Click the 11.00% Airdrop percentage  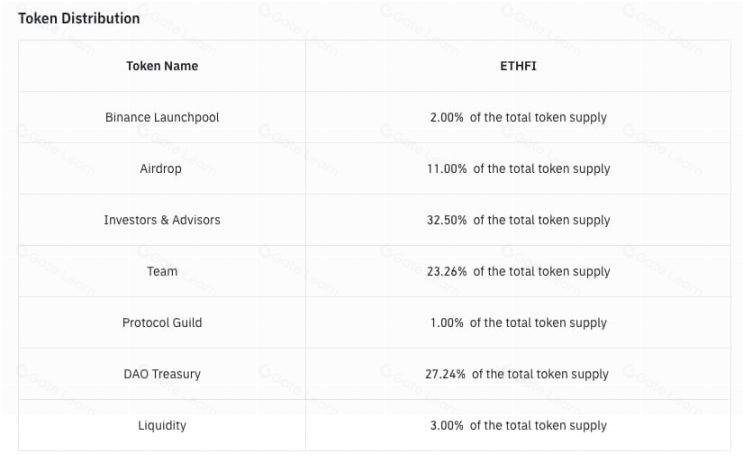(x=447, y=169)
